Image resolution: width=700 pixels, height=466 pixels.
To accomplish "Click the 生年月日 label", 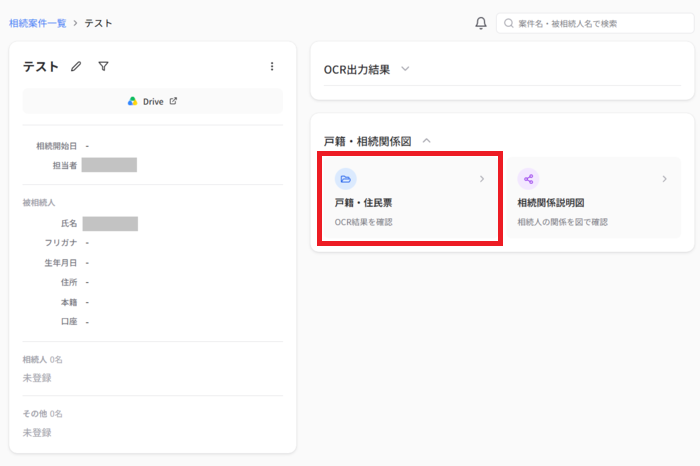I will 61,263.
